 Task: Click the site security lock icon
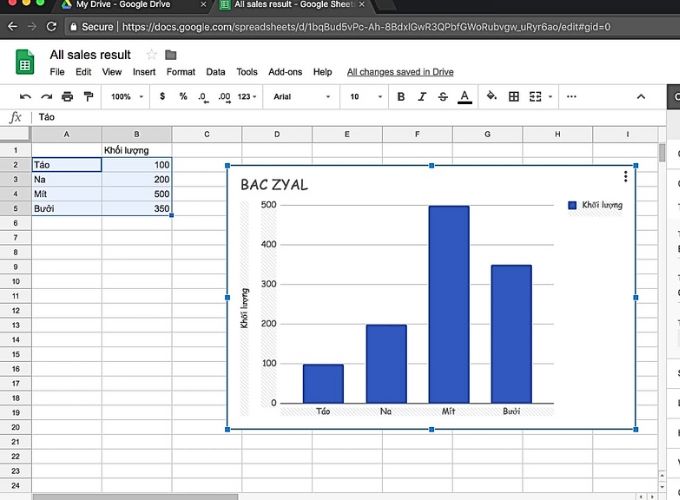[x=73, y=27]
